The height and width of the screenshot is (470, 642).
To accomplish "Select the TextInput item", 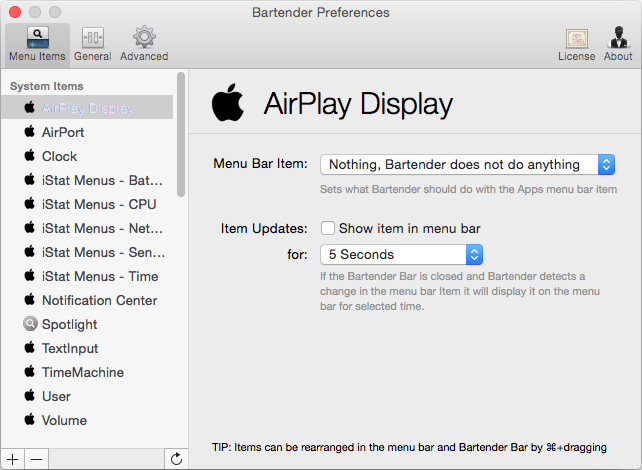I will pos(87,348).
